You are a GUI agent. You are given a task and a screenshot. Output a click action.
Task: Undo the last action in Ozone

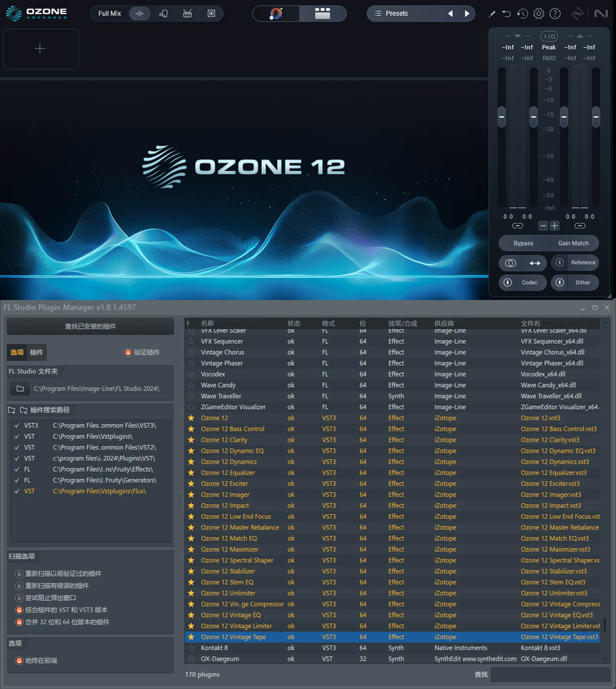(506, 14)
